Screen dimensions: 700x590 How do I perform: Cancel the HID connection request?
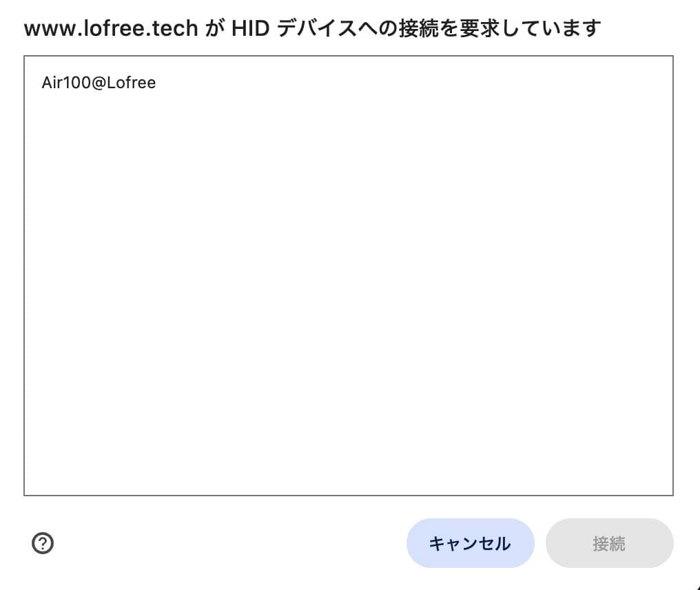pyautogui.click(x=471, y=543)
